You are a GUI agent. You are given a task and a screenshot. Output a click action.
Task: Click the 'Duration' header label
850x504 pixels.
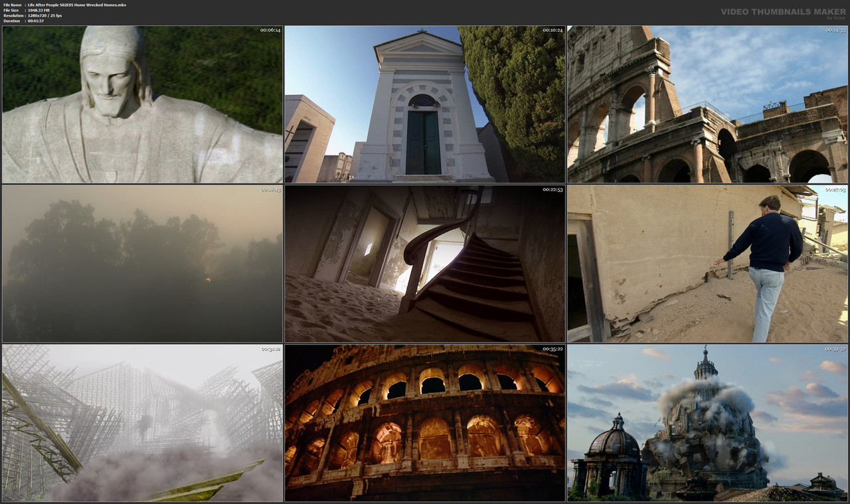pyautogui.click(x=12, y=21)
